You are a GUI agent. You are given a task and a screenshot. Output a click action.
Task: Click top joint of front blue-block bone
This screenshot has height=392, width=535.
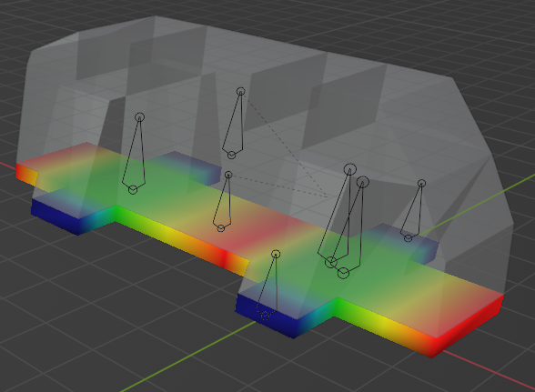(276, 254)
